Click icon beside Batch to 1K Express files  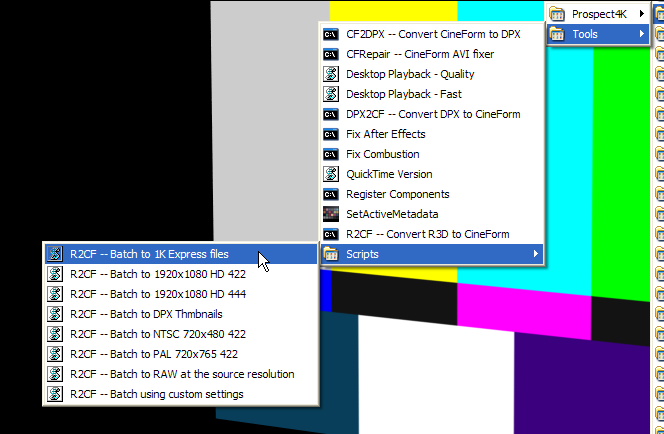tap(55, 254)
